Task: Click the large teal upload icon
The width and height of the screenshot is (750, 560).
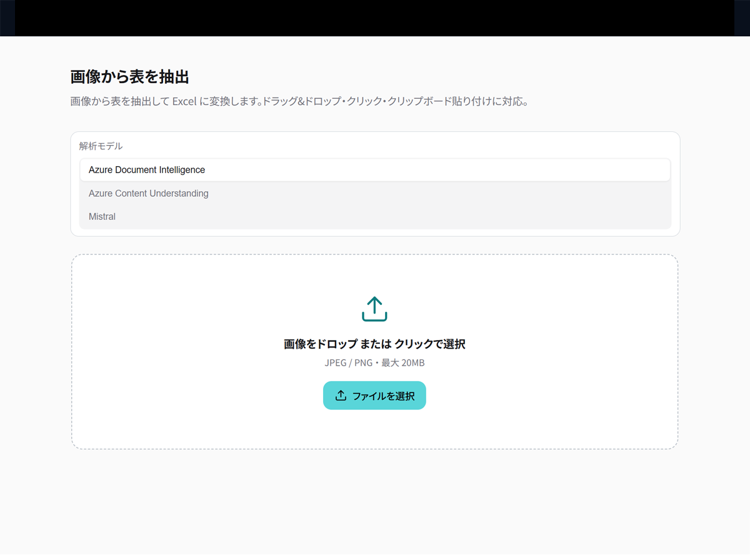Action: tap(374, 309)
